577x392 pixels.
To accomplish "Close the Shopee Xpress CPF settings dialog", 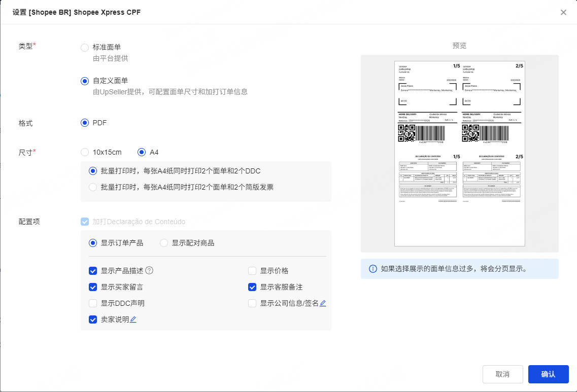I will (563, 13).
